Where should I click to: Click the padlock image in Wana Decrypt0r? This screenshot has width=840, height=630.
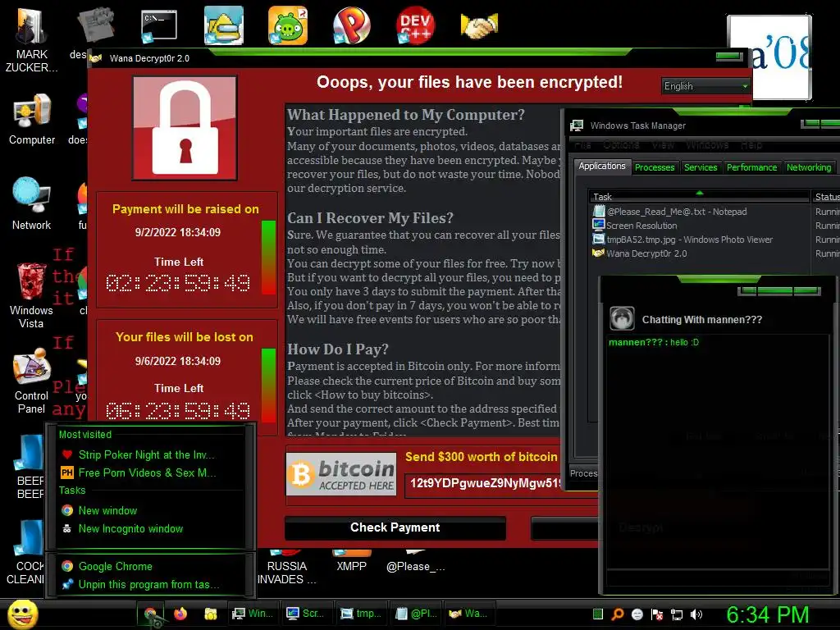click(185, 127)
